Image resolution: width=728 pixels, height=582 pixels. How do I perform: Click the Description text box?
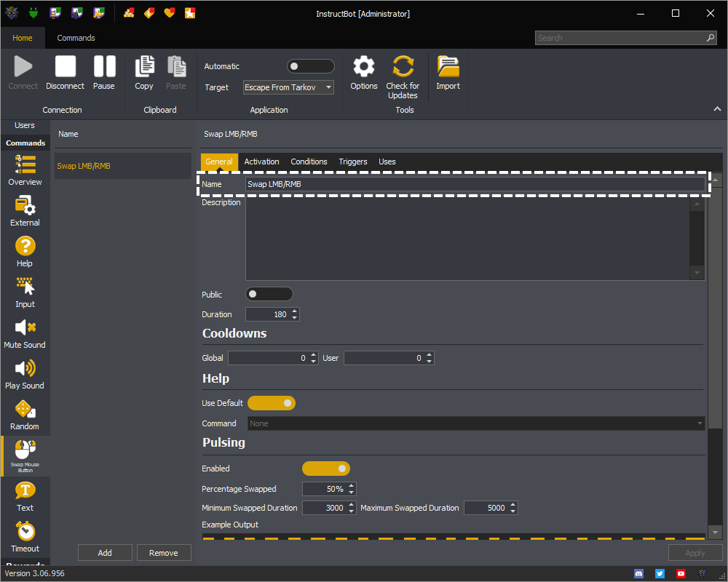tap(467, 238)
